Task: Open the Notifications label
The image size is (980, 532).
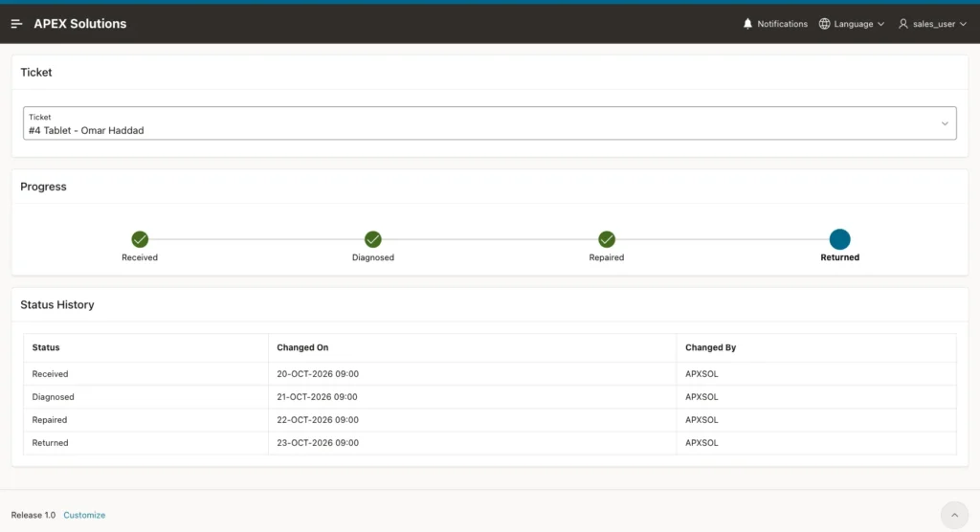Action: click(783, 24)
